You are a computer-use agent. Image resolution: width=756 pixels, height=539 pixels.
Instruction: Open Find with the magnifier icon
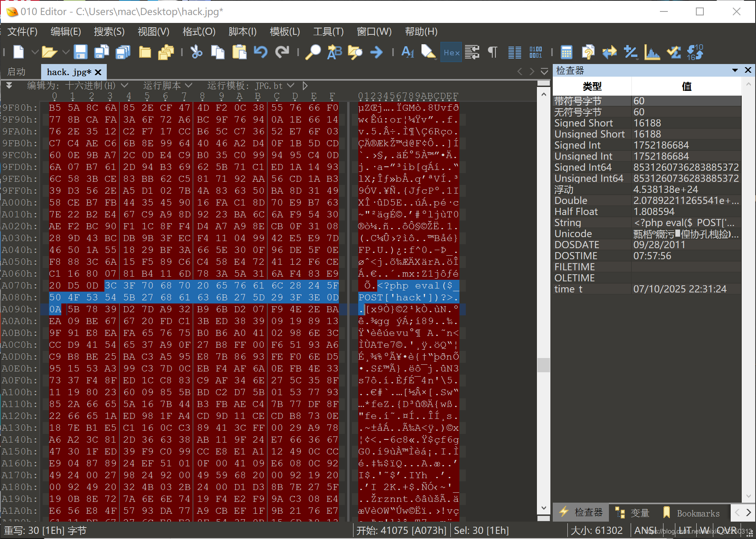[x=313, y=52]
